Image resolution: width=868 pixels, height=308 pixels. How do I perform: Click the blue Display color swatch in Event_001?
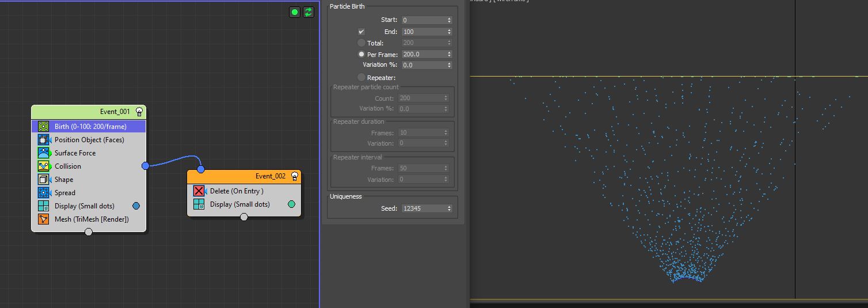pyautogui.click(x=136, y=206)
